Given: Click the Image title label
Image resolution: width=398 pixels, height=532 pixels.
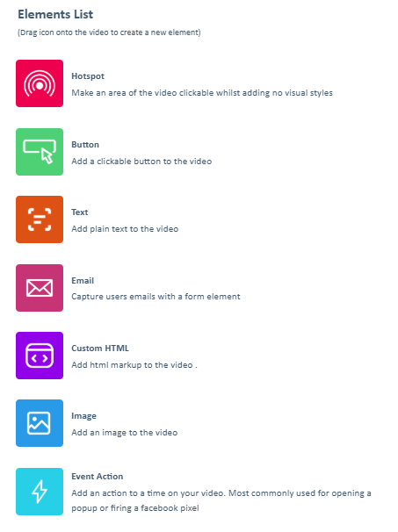Looking at the screenshot, I should [x=83, y=416].
